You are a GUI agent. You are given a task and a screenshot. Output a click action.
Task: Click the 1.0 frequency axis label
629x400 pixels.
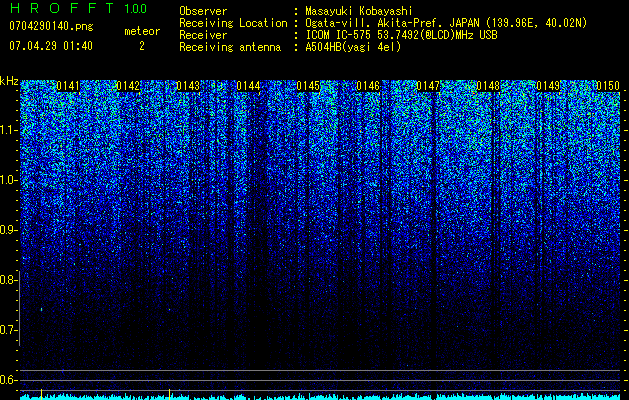pos(8,180)
